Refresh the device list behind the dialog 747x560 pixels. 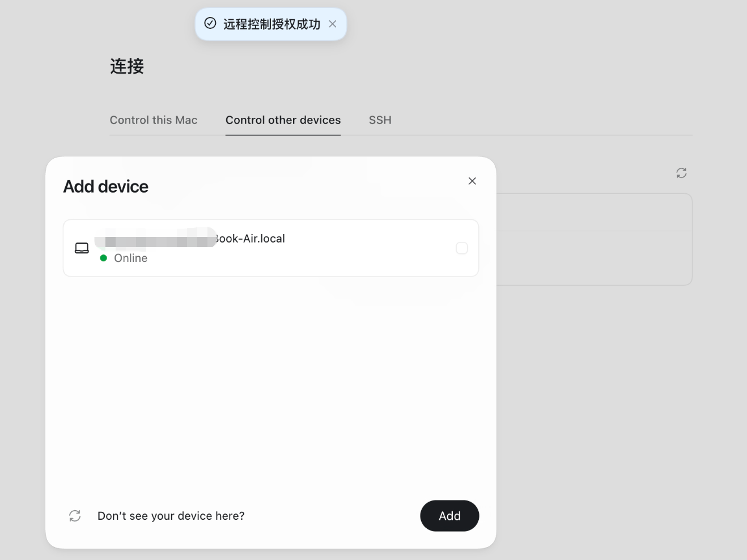(x=681, y=173)
